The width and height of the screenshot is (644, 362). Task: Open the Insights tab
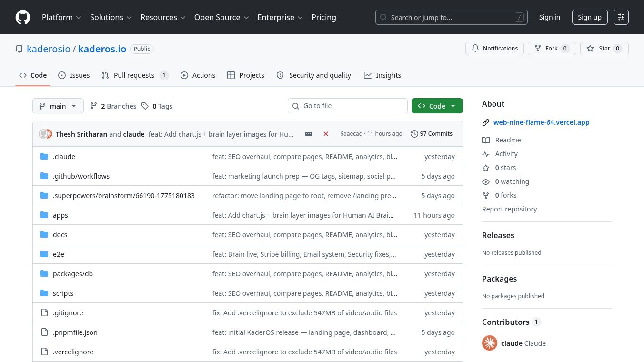[382, 75]
